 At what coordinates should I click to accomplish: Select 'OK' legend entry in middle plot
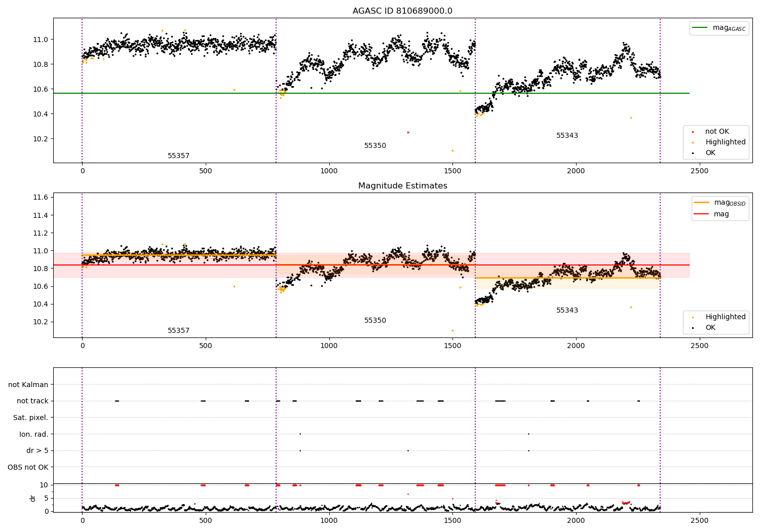[710, 328]
